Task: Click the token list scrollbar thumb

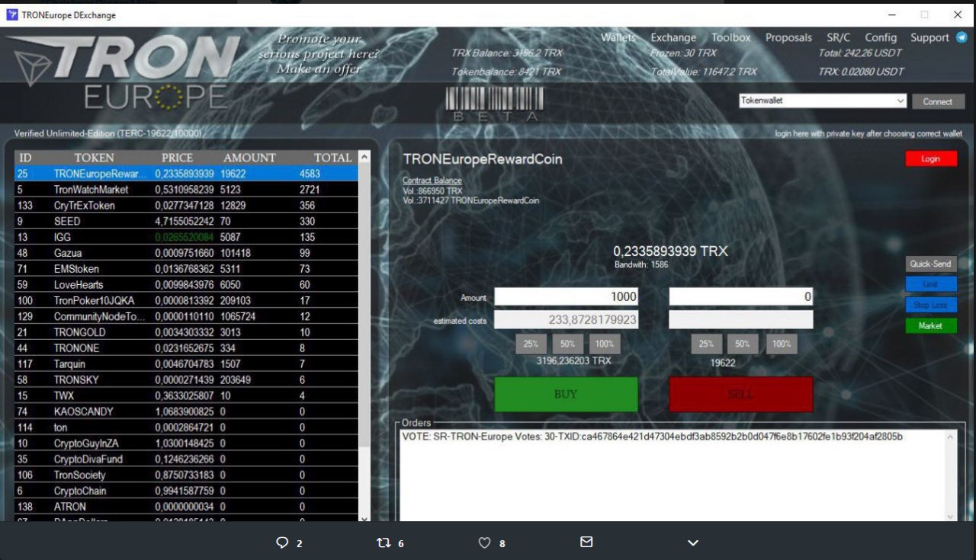Action: (364, 305)
